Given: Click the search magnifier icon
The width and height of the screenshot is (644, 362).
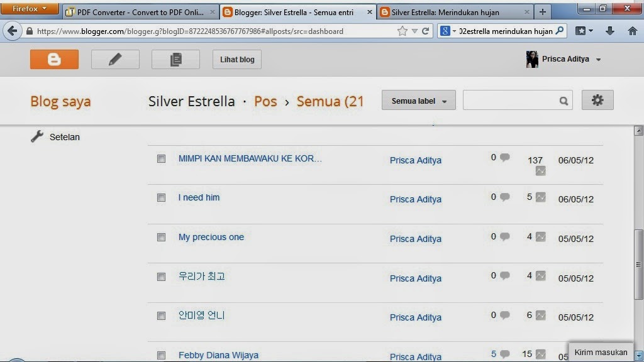Looking at the screenshot, I should click(x=563, y=101).
